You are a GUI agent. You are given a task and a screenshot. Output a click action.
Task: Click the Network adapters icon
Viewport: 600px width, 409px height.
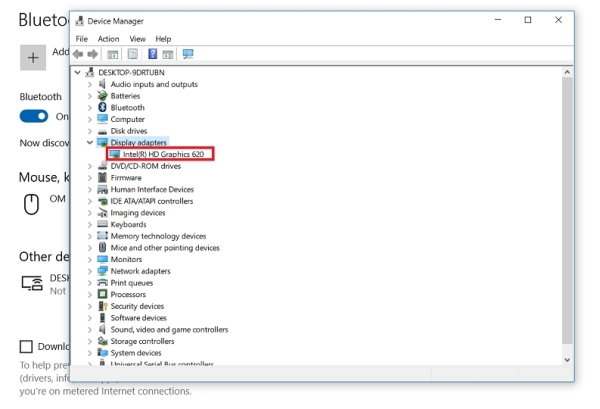click(102, 271)
